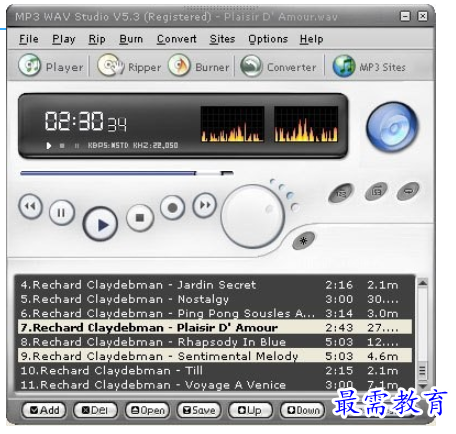The height and width of the screenshot is (434, 456).
Task: Click the round play button
Action: pos(100,224)
